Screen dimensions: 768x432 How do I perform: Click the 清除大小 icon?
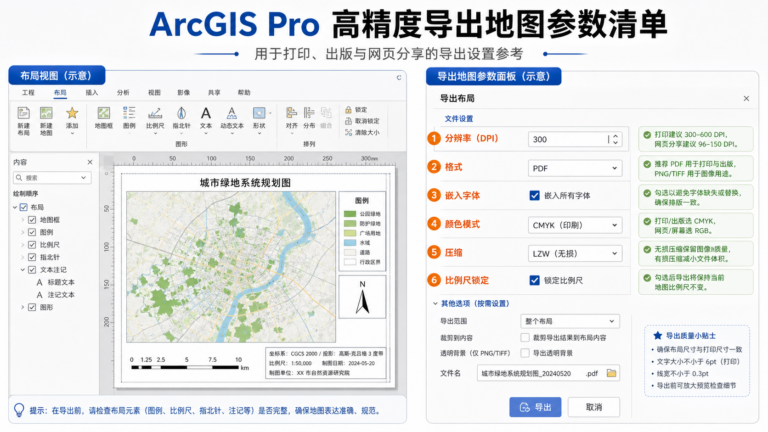[x=348, y=132]
